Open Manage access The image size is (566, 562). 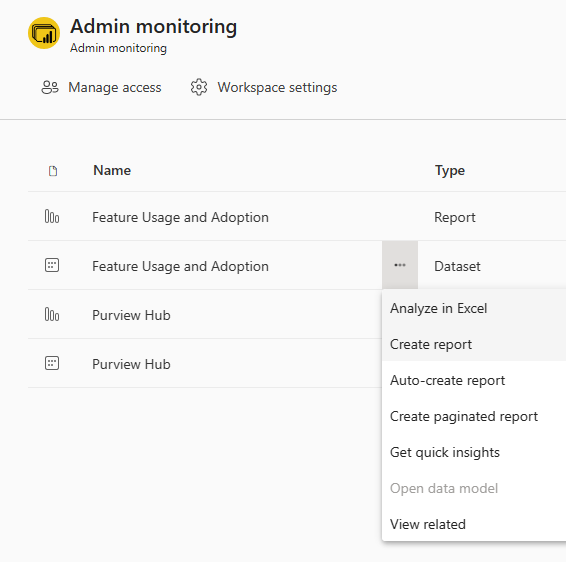[101, 87]
